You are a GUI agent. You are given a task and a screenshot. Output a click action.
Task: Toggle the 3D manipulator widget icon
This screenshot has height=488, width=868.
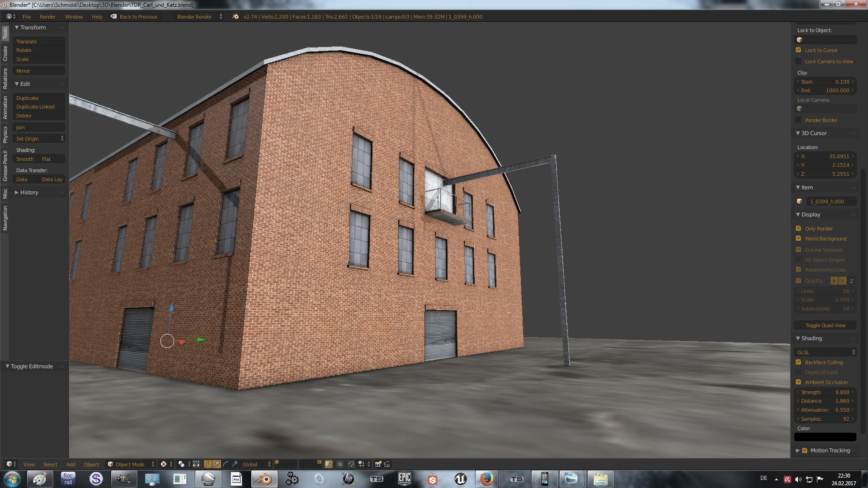208,464
